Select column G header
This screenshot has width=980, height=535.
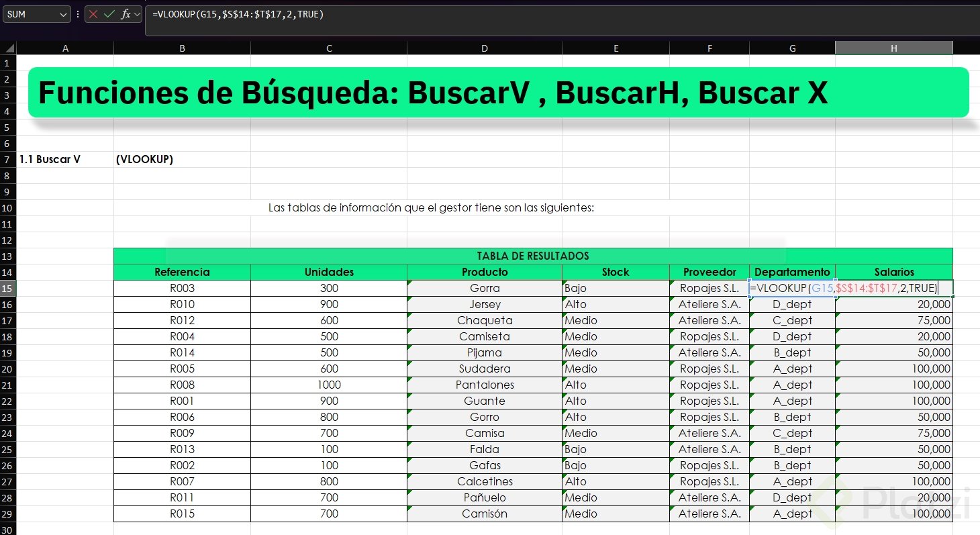pyautogui.click(x=793, y=48)
